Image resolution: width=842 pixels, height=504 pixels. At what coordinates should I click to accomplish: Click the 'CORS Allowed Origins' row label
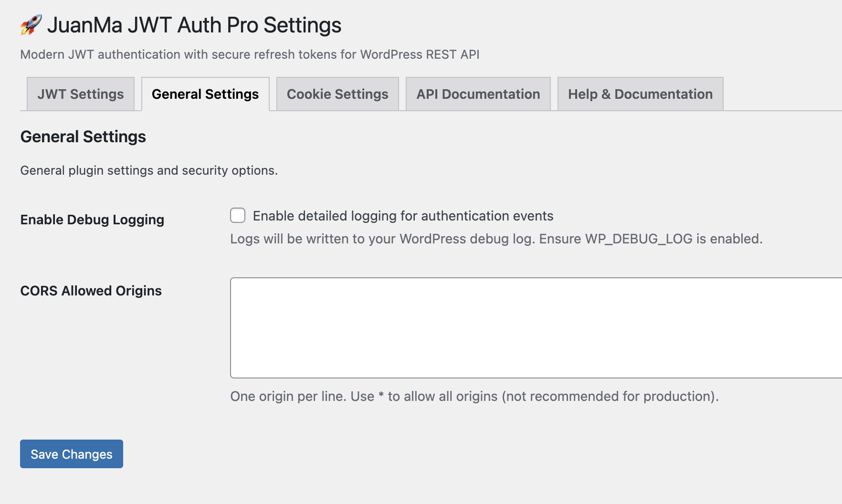(91, 291)
